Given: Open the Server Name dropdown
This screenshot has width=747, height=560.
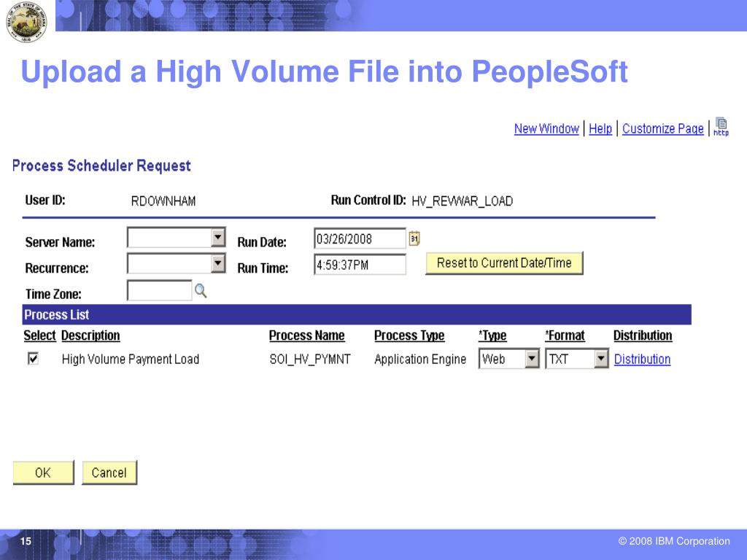Looking at the screenshot, I should (177, 237).
